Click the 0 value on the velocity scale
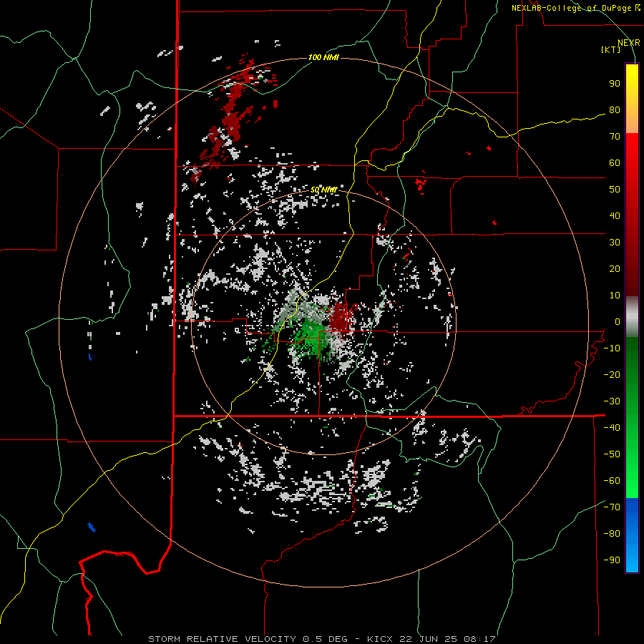The image size is (644, 644). (x=618, y=321)
